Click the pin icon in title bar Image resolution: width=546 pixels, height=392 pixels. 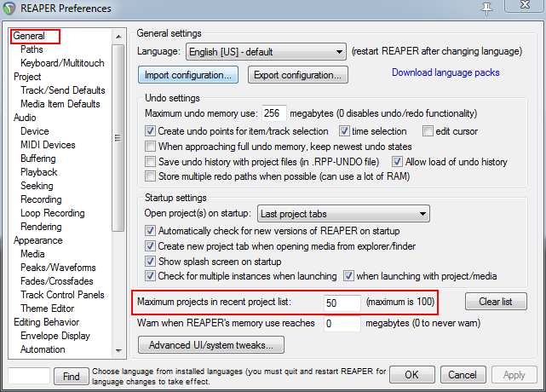click(x=488, y=9)
